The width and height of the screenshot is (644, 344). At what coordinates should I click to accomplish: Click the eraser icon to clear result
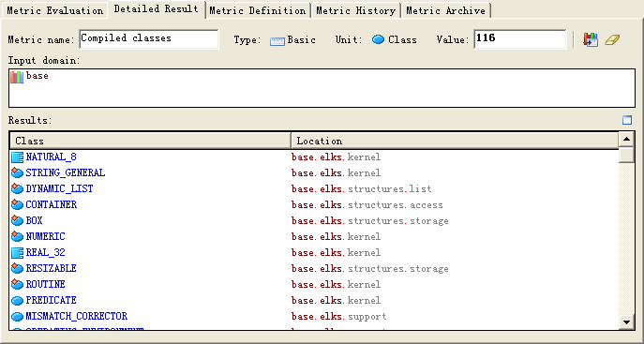(x=612, y=39)
